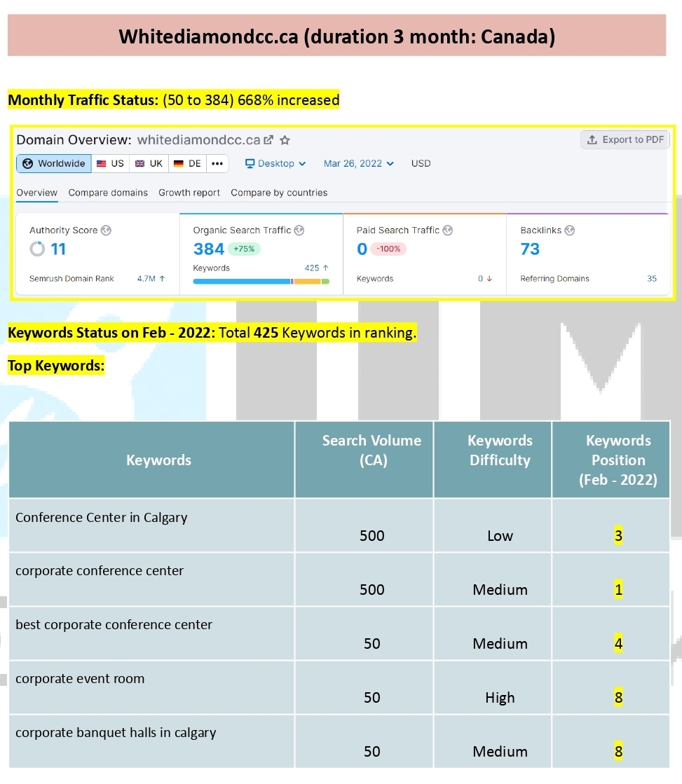Screen dimensions: 682x784
Task: Switch to the US database
Action: pyautogui.click(x=111, y=163)
